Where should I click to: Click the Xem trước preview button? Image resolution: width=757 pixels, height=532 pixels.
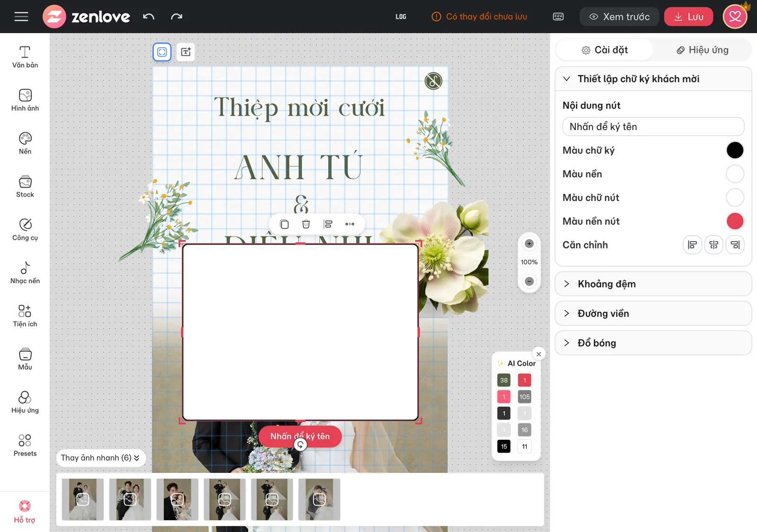tap(619, 17)
